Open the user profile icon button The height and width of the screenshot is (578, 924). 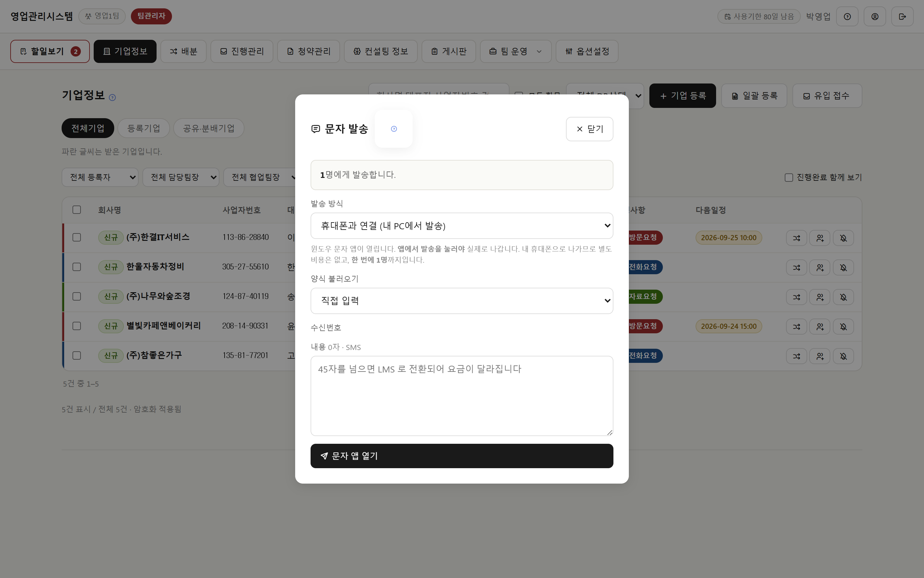tap(874, 16)
